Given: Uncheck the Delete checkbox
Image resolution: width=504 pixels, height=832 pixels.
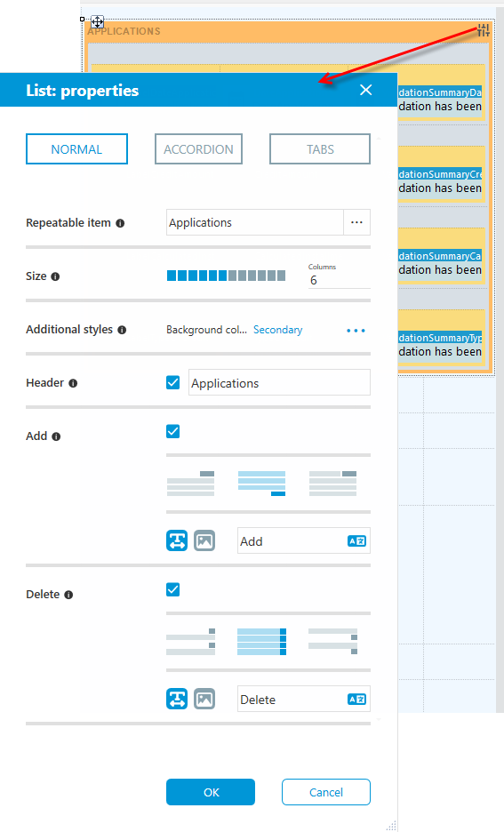Looking at the screenshot, I should point(173,589).
